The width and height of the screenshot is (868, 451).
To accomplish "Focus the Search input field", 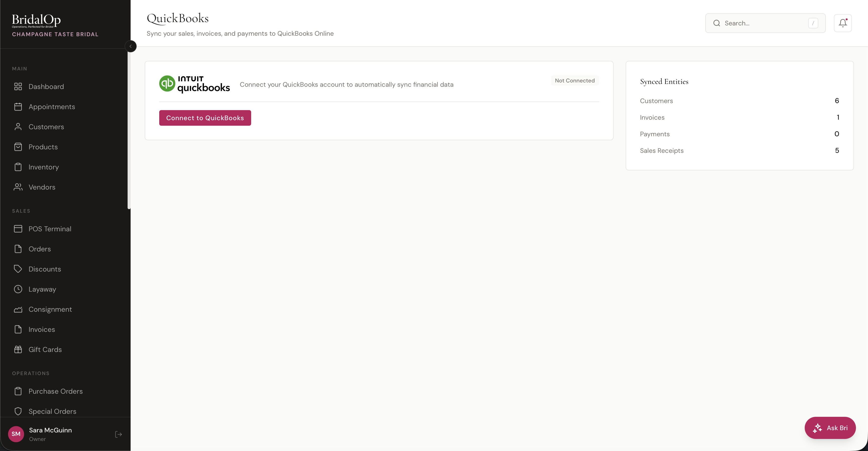I will pyautogui.click(x=765, y=23).
